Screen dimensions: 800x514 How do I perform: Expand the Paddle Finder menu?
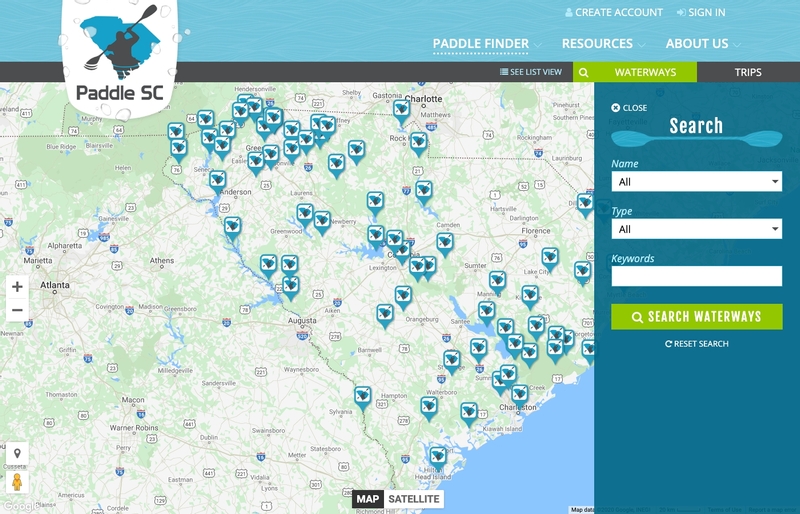pyautogui.click(x=487, y=44)
